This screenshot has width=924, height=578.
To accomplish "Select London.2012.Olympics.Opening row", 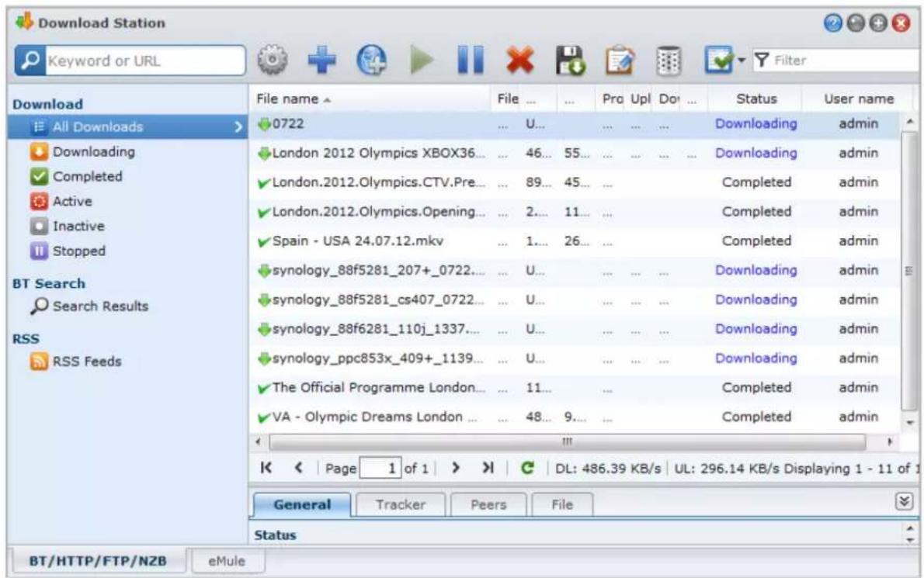I will tap(575, 212).
